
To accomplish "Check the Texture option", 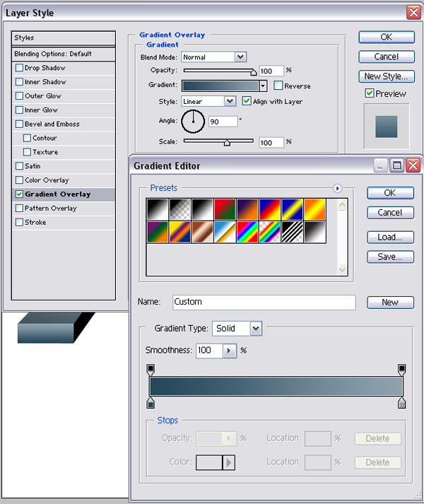I will pyautogui.click(x=28, y=152).
